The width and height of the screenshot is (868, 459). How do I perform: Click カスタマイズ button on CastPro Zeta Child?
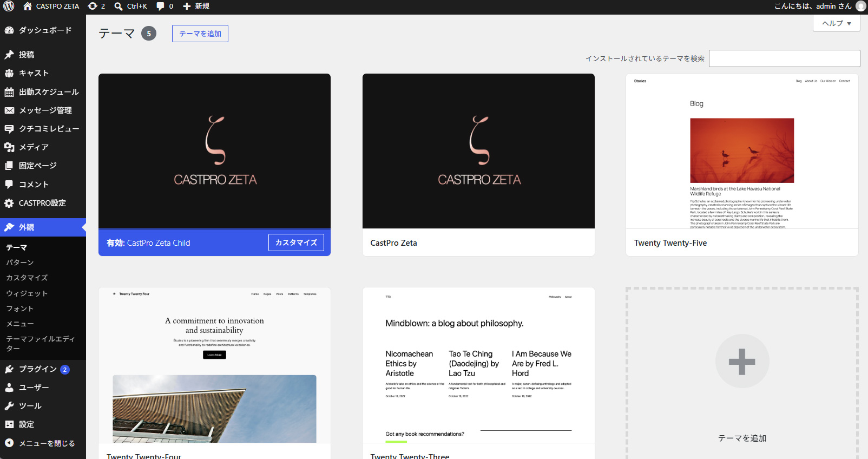296,242
